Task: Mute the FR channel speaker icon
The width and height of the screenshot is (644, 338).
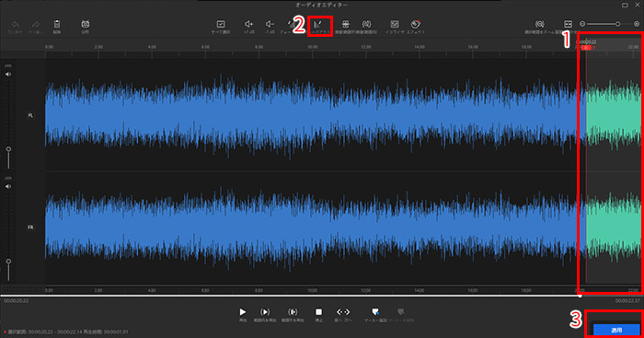Action: (8, 187)
